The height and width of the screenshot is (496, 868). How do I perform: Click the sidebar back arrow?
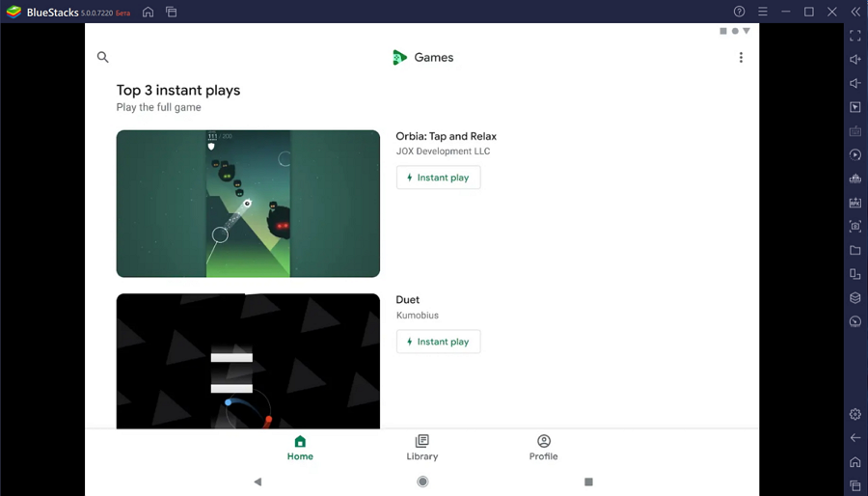point(855,438)
